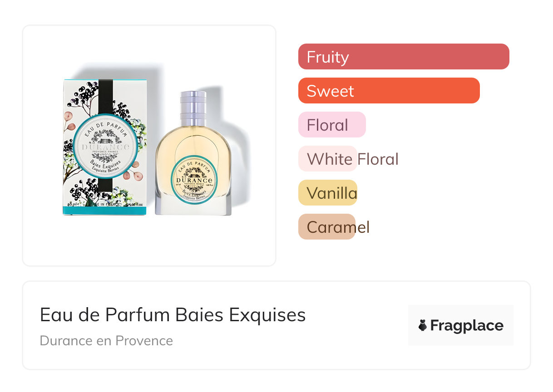Click the perfume box image
The image size is (553, 392).
click(x=105, y=147)
